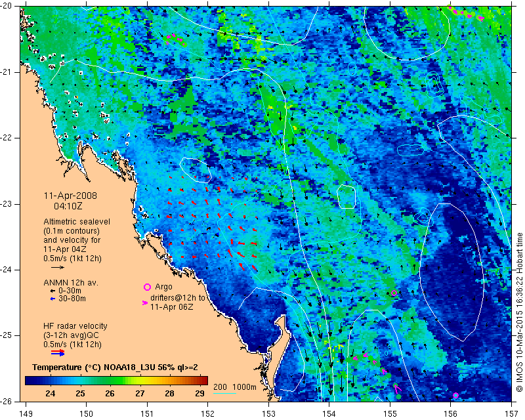Click the 'ANMN 12h av.' legend heading
This screenshot has width=525, height=420.
pos(71,283)
